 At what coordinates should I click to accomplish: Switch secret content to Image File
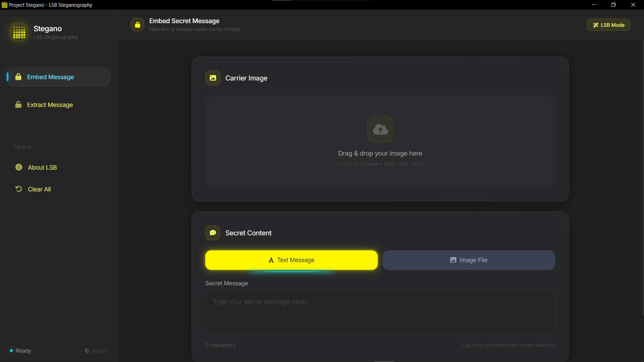(469, 260)
